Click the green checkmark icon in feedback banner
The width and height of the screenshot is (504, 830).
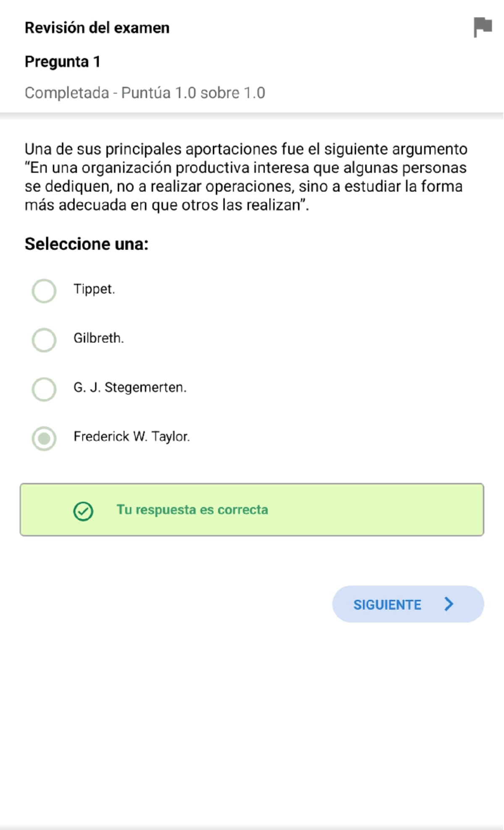[x=84, y=511]
